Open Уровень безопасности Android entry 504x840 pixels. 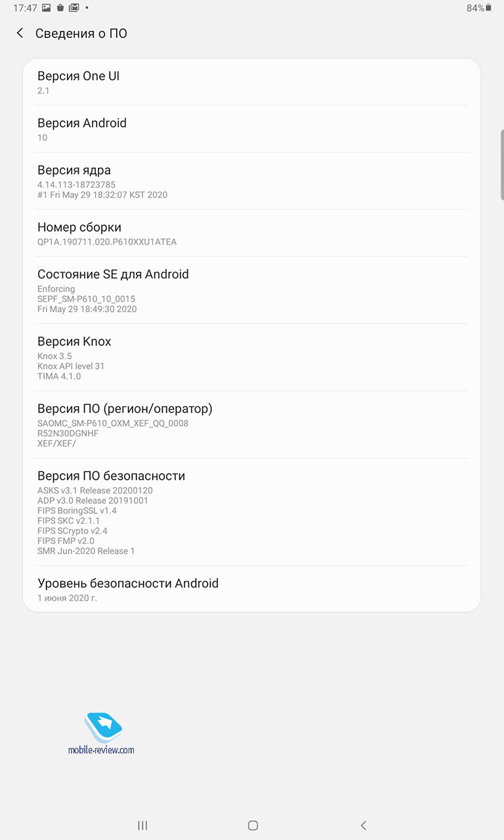tap(252, 589)
